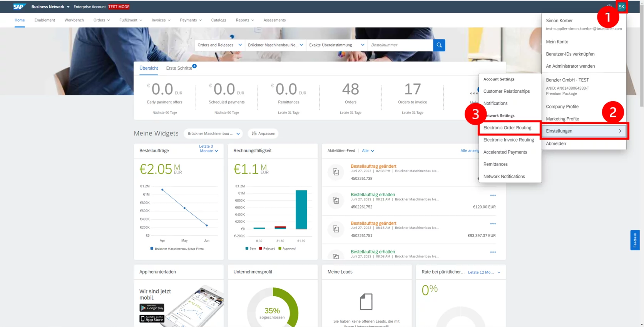Open Letzte 3 Monate period dropdown
Screen dimensions: 644x327
209,148
